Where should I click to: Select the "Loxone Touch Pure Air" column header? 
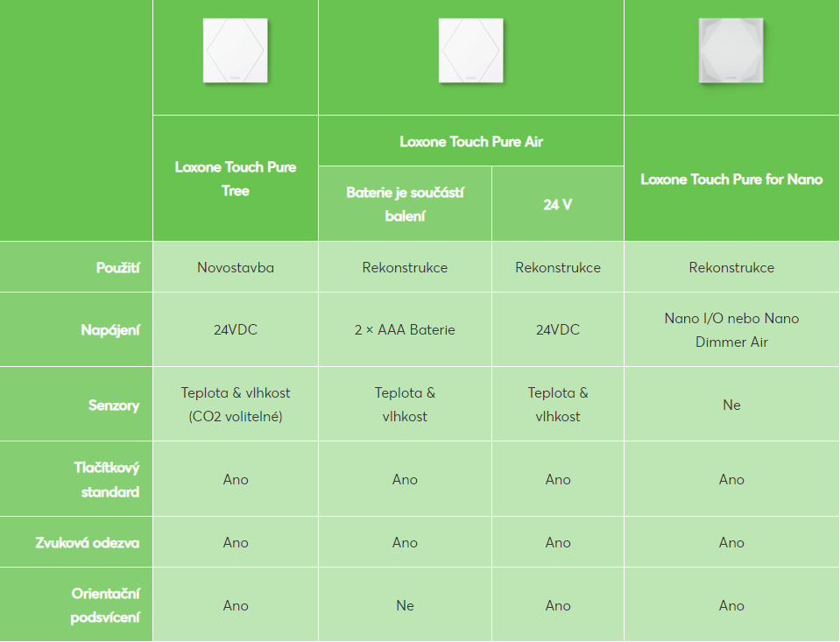[471, 142]
